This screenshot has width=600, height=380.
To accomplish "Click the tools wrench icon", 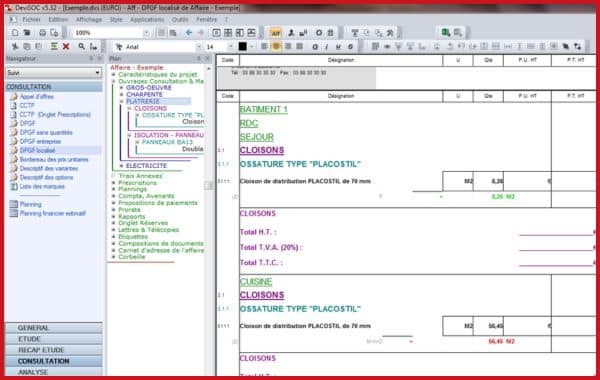I will tap(390, 33).
